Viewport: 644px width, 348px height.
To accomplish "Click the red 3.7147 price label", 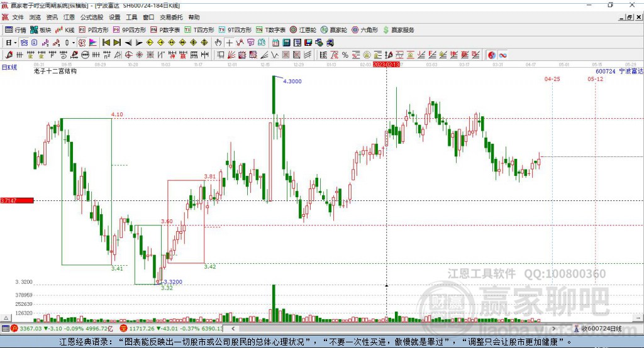I will coord(17,200).
